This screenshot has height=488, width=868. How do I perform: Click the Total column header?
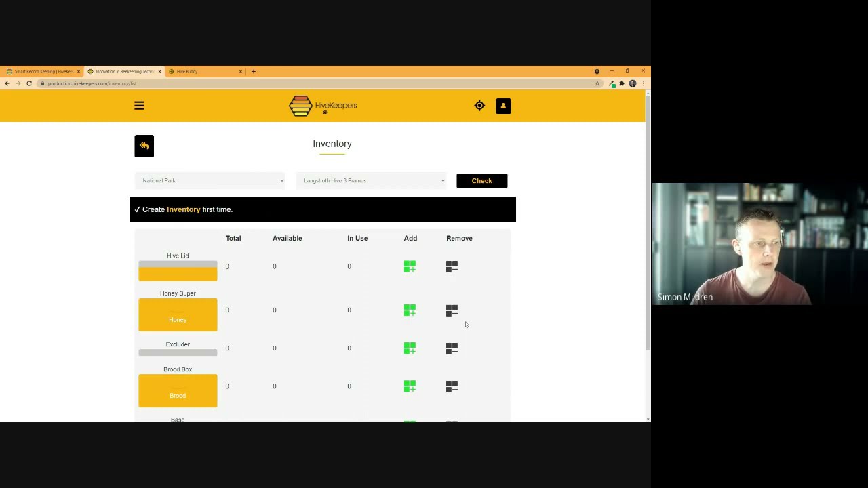(x=233, y=238)
